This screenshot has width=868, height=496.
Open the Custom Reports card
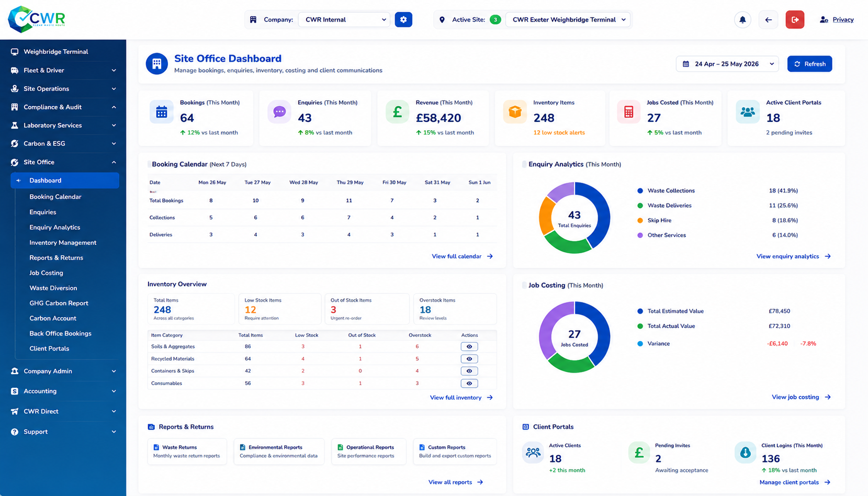coord(455,452)
